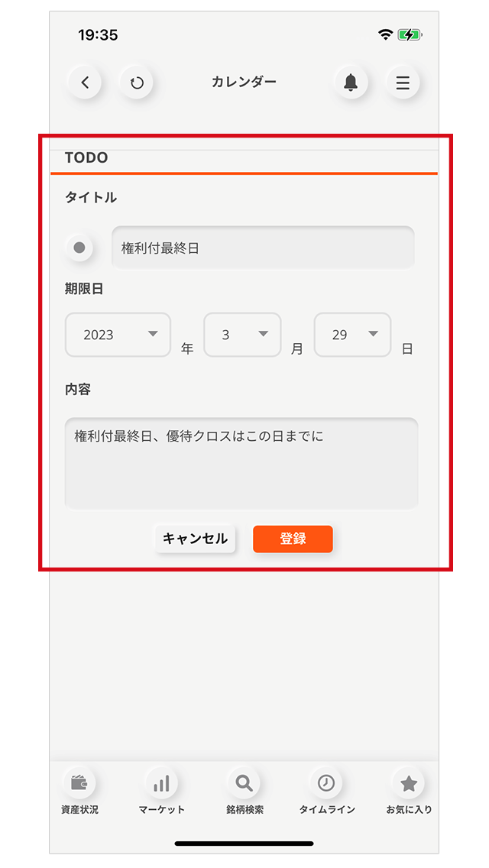Tap the タイムライン clock icon
Image resolution: width=489 pixels, height=868 pixels.
pos(326,782)
